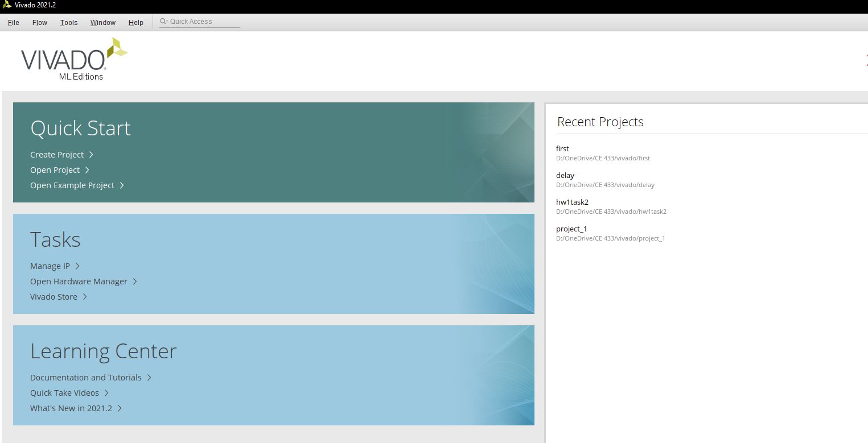Click Create Project link

(57, 155)
